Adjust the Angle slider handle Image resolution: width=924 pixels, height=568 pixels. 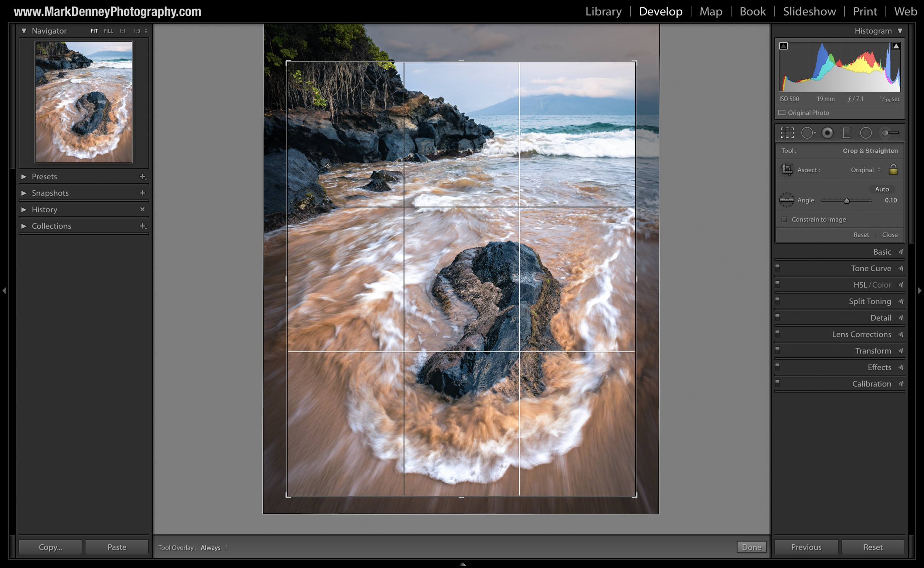click(x=847, y=200)
